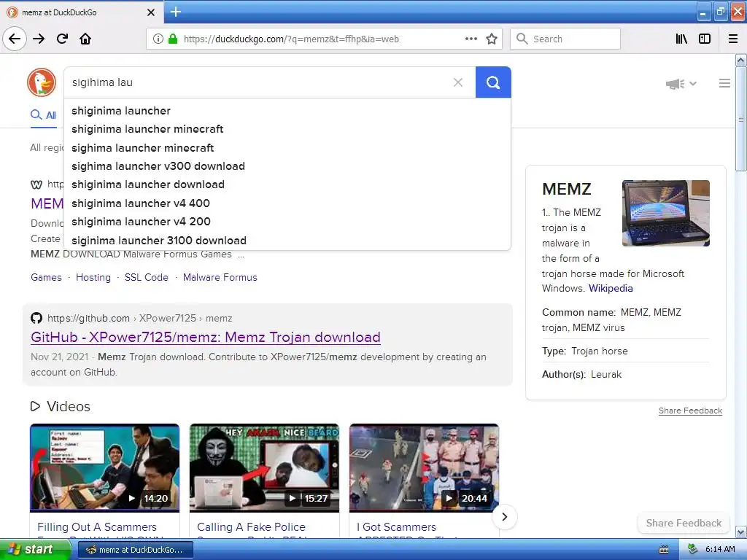Submit search with blue magnifier button
Viewport: 747px width, 560px height.
pyautogui.click(x=493, y=82)
